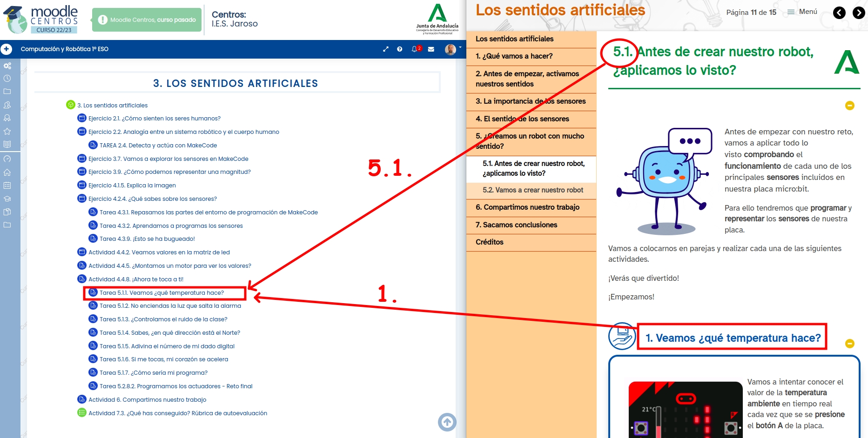The height and width of the screenshot is (438, 868).
Task: Select '5. ¿Creamos un robot con mucho sentido?'
Action: point(531,141)
